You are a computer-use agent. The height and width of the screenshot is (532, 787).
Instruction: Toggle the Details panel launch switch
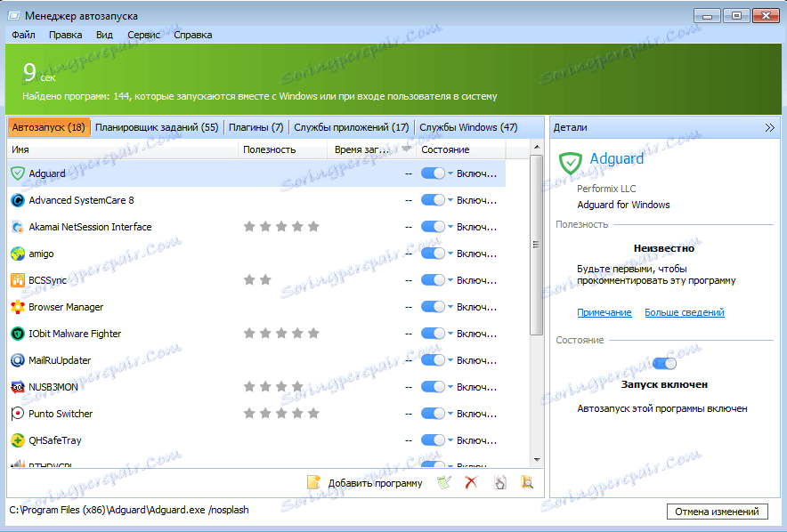[664, 364]
